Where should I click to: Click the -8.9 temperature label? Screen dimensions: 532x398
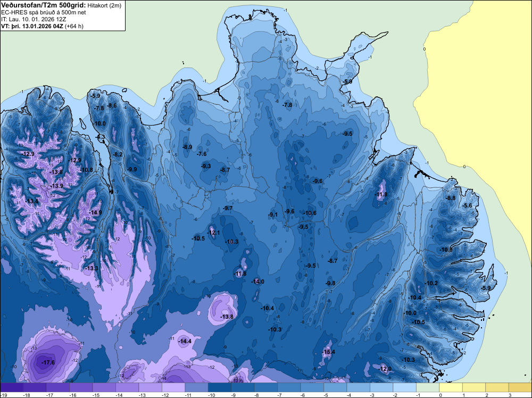coord(187,147)
